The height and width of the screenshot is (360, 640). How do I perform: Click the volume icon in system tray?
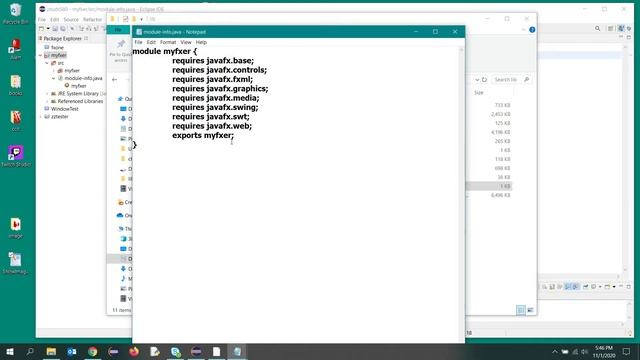584,351
